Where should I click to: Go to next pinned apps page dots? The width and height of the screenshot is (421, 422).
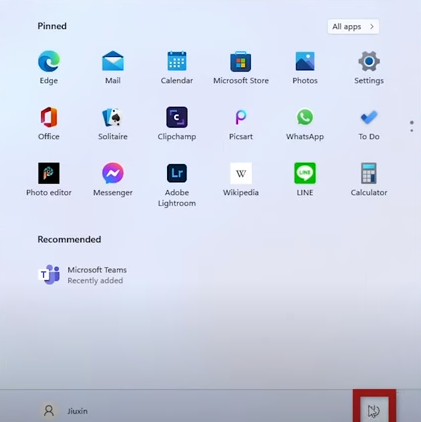[x=412, y=126]
